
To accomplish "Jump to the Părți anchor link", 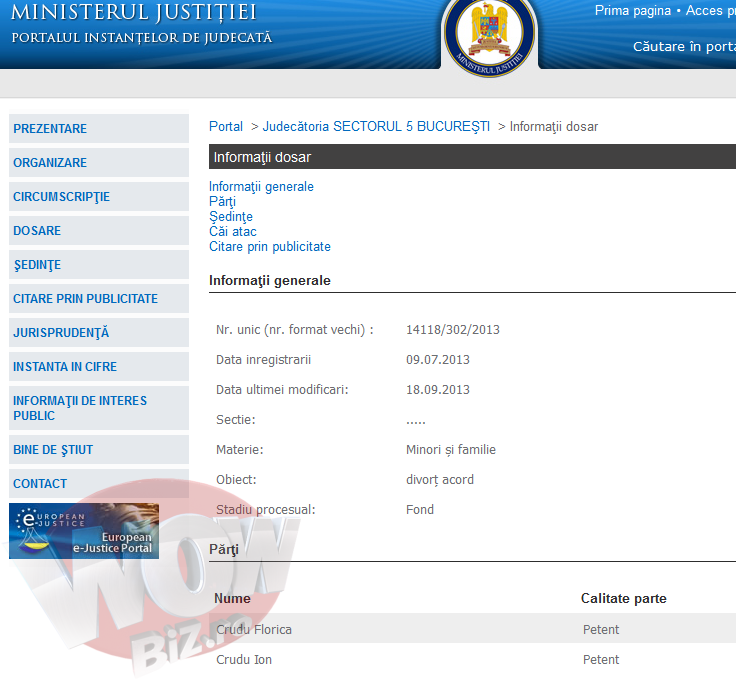I will click(222, 202).
